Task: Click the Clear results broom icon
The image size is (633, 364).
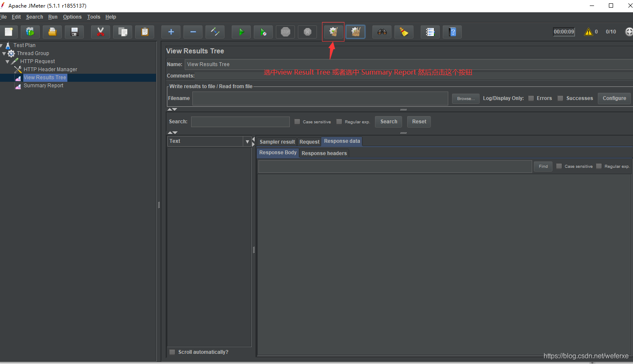Action: pos(333,32)
